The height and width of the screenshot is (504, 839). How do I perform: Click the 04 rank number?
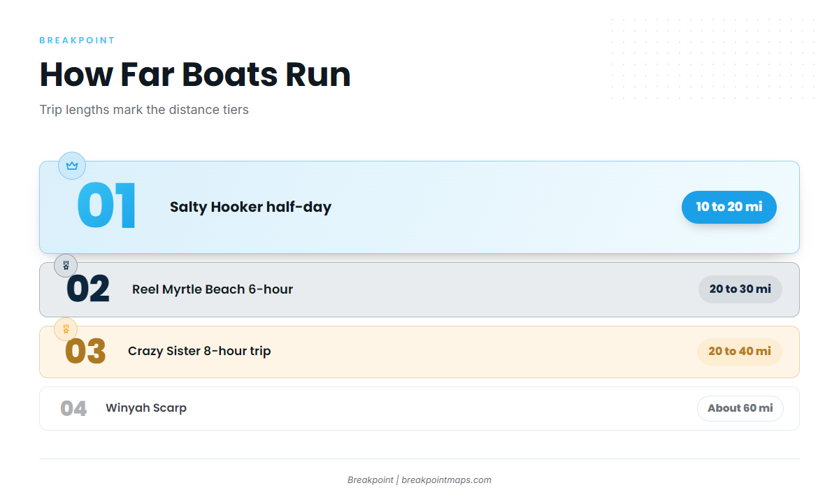pyautogui.click(x=73, y=408)
